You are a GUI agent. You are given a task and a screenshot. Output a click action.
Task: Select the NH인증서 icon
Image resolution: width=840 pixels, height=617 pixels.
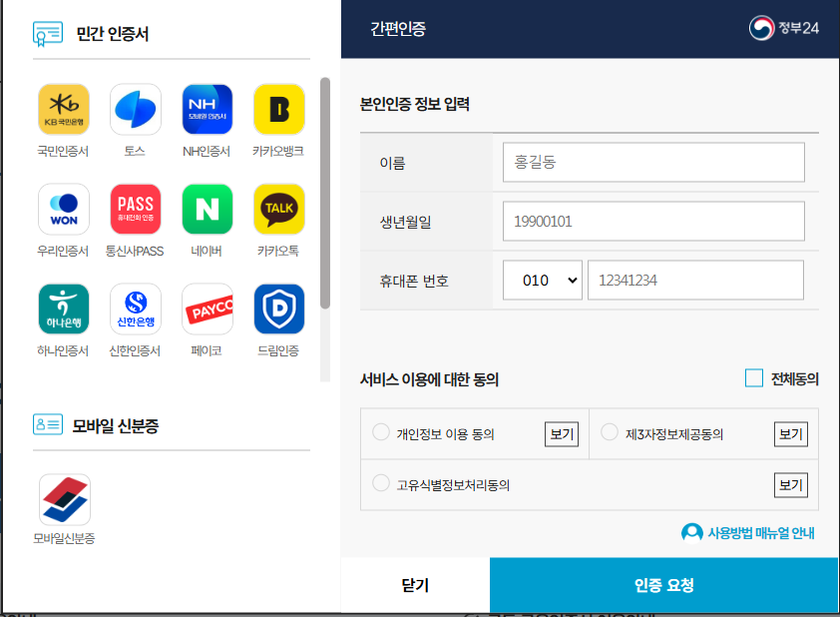[x=208, y=110]
